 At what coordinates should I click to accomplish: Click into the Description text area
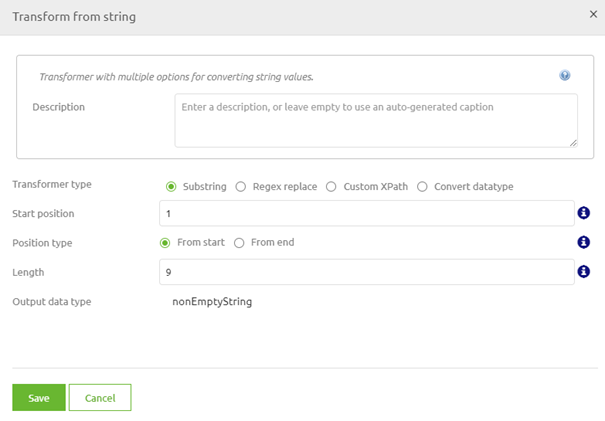pyautogui.click(x=376, y=120)
